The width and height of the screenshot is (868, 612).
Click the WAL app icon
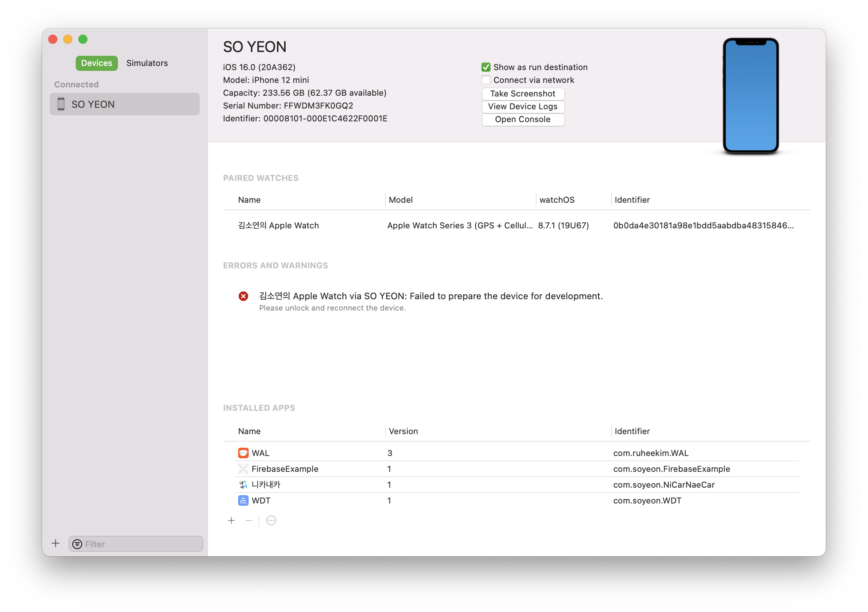pos(243,453)
